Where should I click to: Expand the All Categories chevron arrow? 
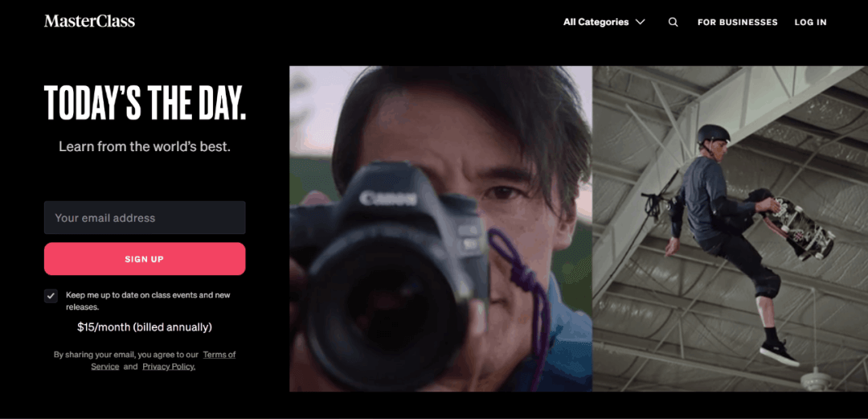tap(641, 23)
